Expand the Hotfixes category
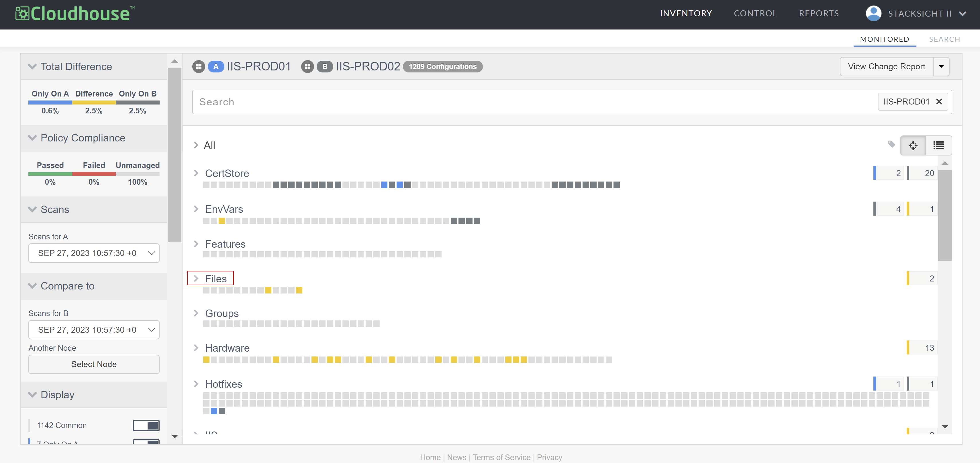The width and height of the screenshot is (980, 463). point(196,384)
